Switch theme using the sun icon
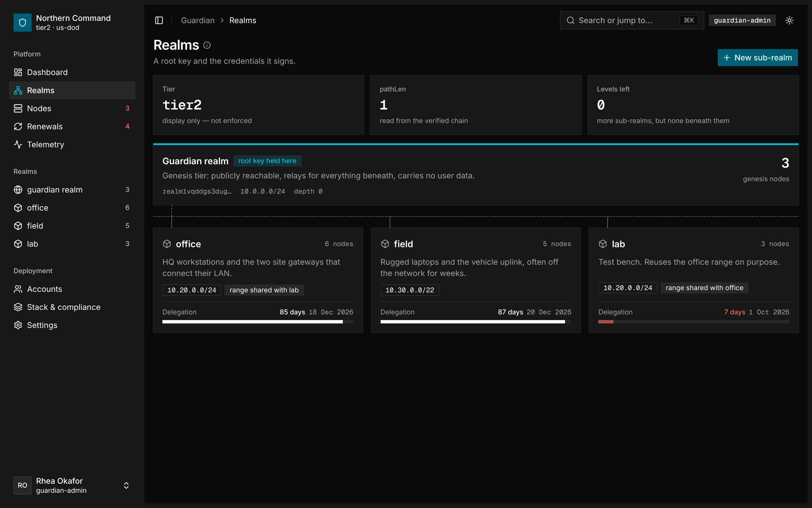 coord(789,21)
